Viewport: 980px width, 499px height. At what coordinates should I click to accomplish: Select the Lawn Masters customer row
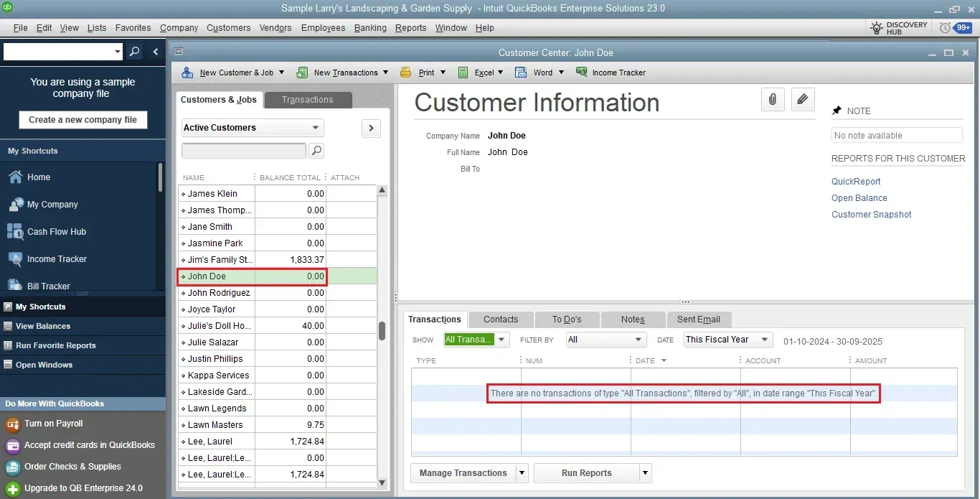(277, 425)
